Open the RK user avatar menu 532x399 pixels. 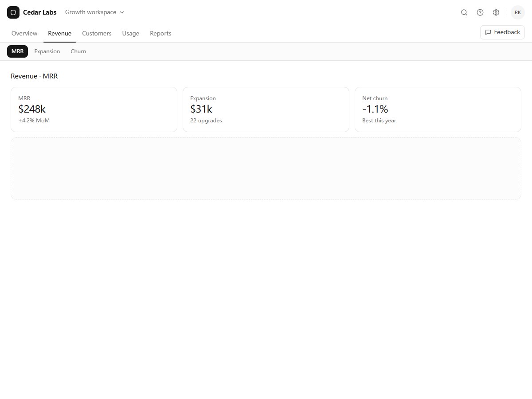pos(518,12)
